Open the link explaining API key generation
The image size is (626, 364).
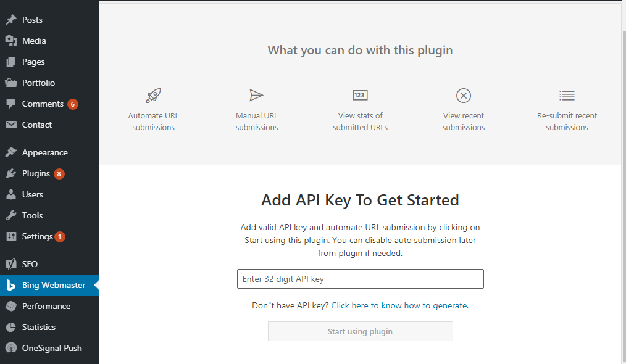(399, 305)
